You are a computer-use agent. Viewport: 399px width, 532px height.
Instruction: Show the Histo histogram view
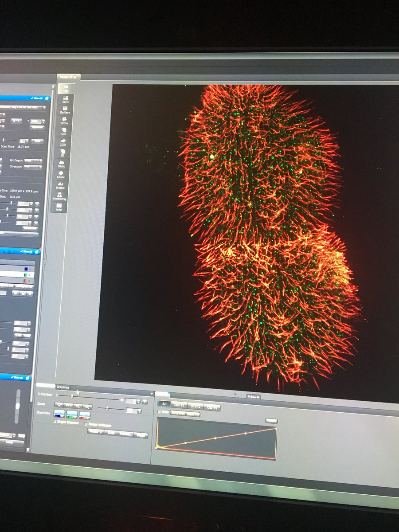coord(62,164)
